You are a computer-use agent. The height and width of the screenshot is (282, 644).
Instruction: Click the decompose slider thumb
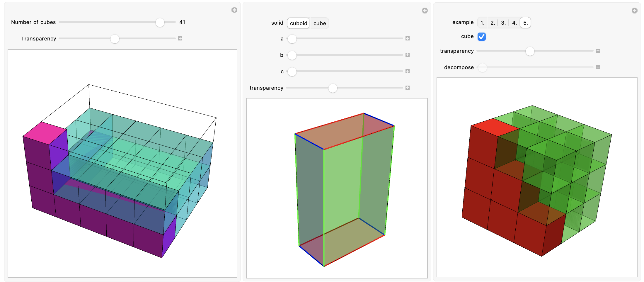coord(482,67)
